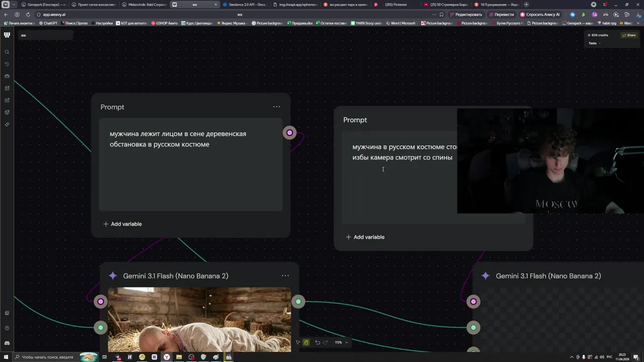Open options menu of left Gemini 3.1 Flash node
Screen dimensions: 644x362
tap(285, 276)
